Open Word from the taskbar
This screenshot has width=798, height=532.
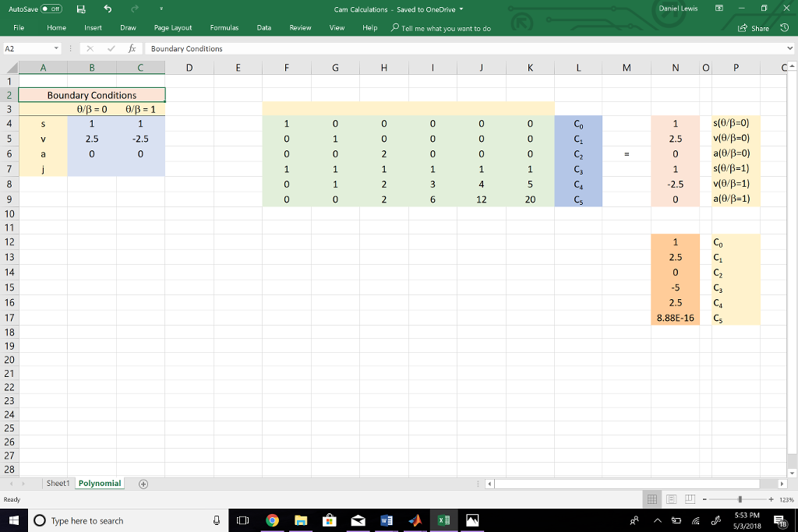click(387, 520)
